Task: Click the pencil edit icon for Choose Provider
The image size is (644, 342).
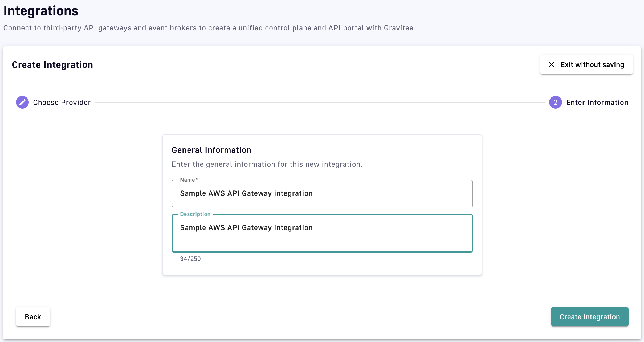Action: (22, 102)
